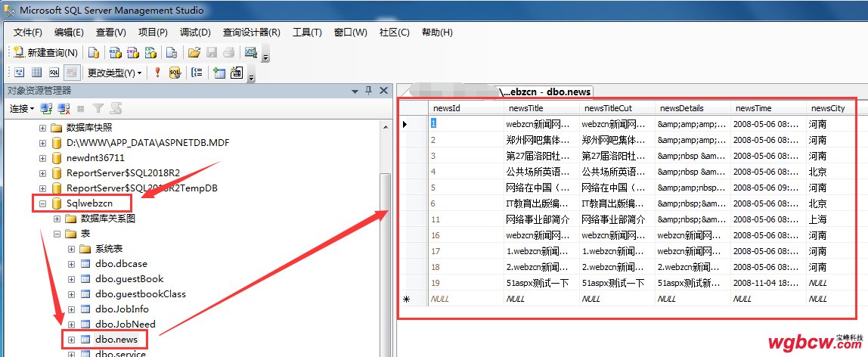Collapse the 表 (Tables) folder
868x357 pixels.
[x=57, y=234]
